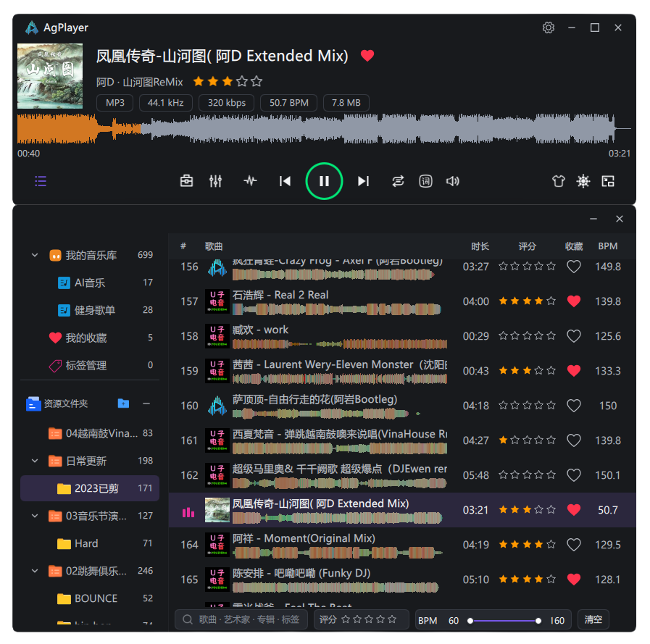Select song 臧欢 - work
The image size is (650, 644).
point(402,336)
